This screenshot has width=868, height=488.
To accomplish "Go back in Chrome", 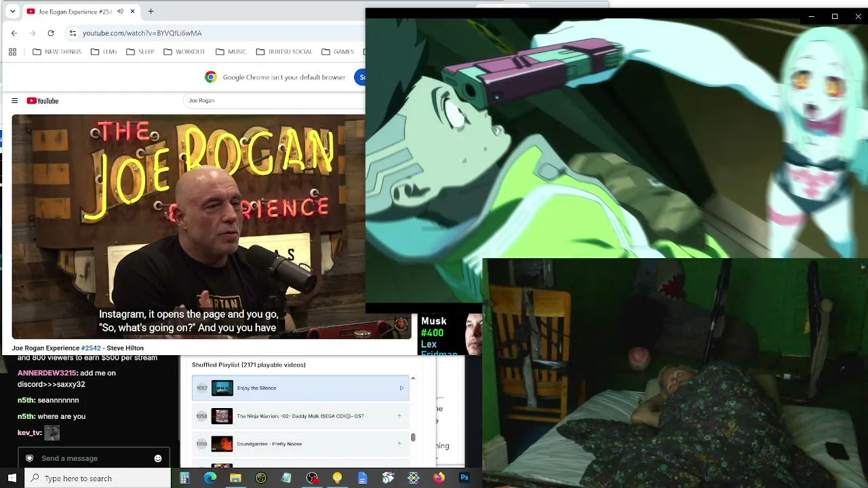I will [x=14, y=33].
